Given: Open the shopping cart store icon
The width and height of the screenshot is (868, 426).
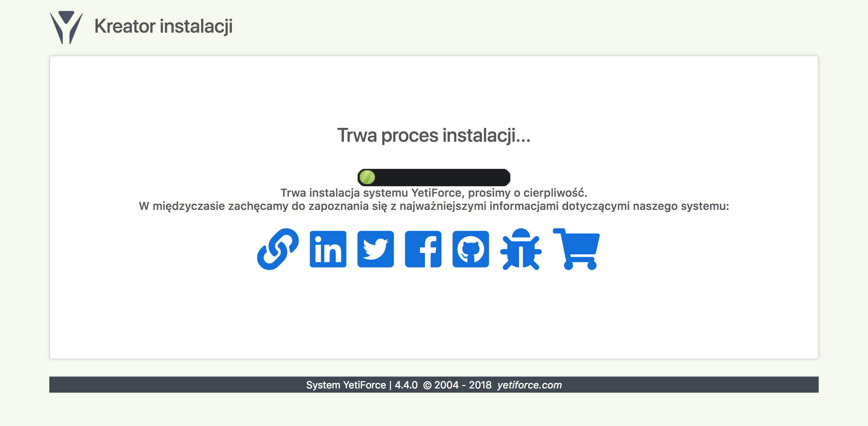Looking at the screenshot, I should (576, 249).
